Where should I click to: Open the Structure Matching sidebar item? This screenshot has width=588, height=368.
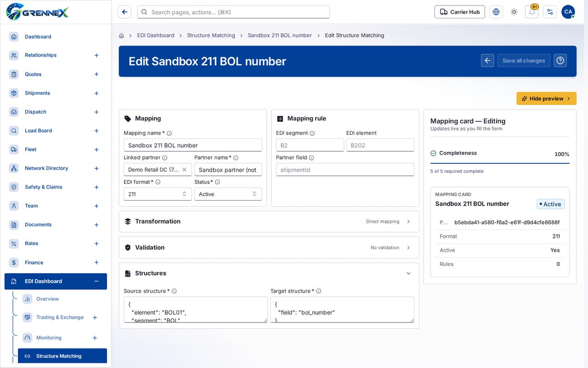click(x=62, y=356)
